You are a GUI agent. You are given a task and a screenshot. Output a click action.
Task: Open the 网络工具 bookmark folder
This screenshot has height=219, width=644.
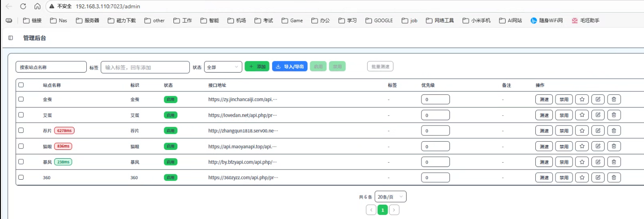[439, 21]
